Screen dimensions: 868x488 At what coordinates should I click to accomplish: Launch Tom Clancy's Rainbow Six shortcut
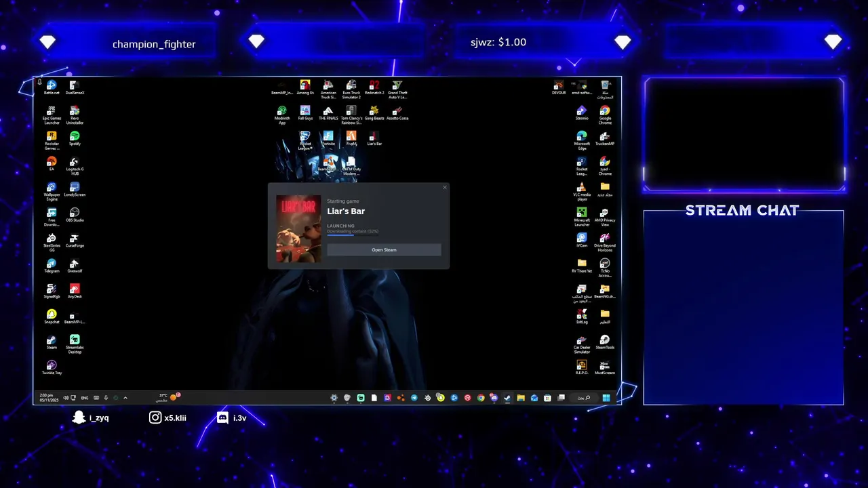click(351, 115)
